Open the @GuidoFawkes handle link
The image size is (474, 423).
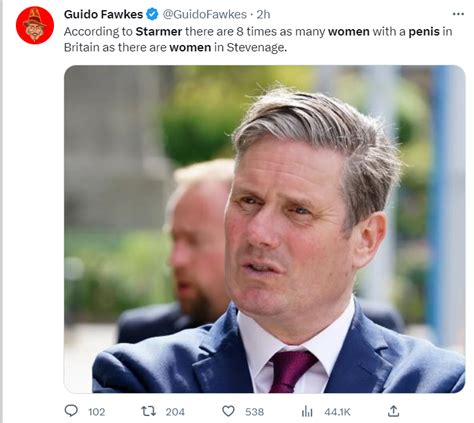click(205, 14)
